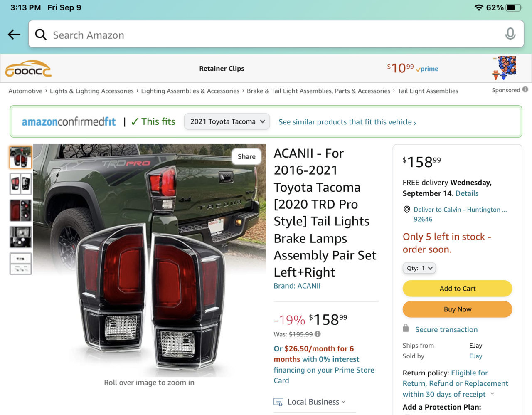The height and width of the screenshot is (415, 532).
Task: Tap the search magnifier icon
Action: 41,35
